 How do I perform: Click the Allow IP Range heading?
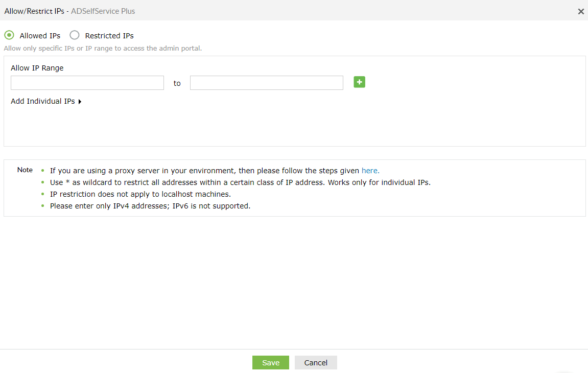pos(37,67)
